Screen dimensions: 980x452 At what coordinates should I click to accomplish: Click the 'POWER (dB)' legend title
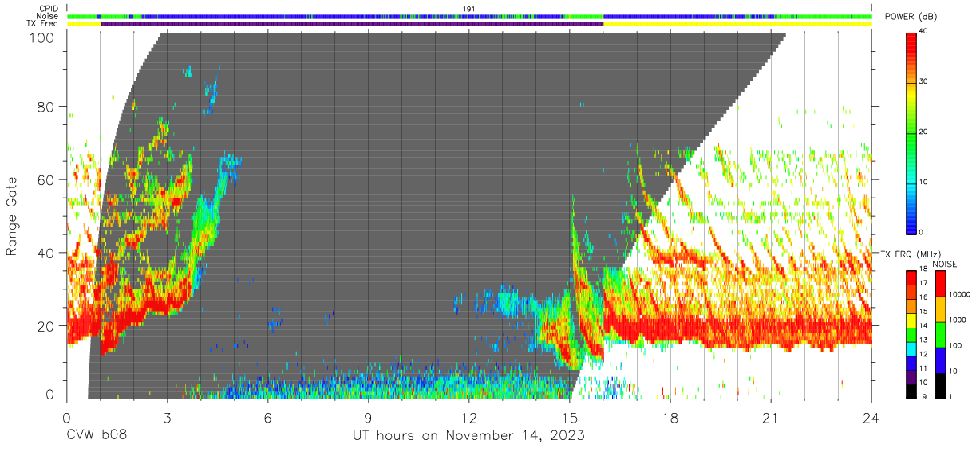[x=911, y=17]
